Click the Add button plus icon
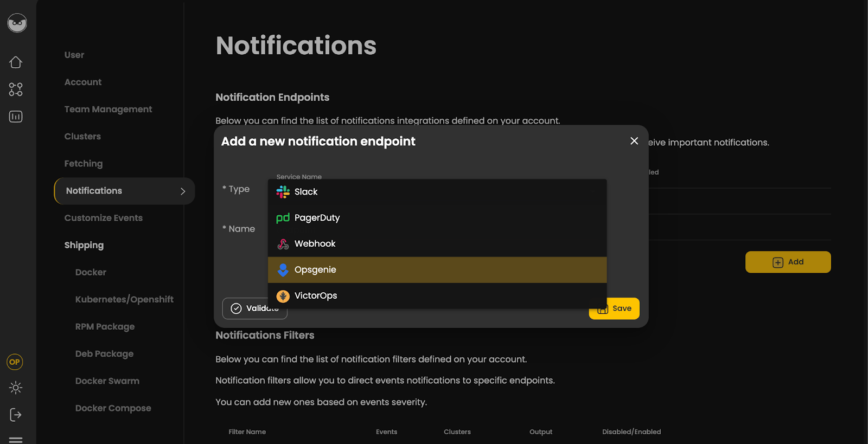This screenshot has width=868, height=444. 778,262
